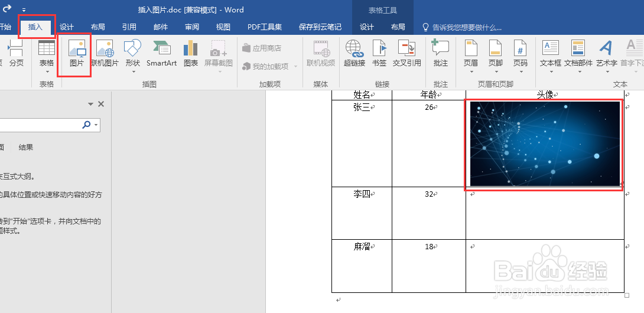Insert a 交叉引用 cross-reference
The width and height of the screenshot is (644, 313).
[406, 54]
